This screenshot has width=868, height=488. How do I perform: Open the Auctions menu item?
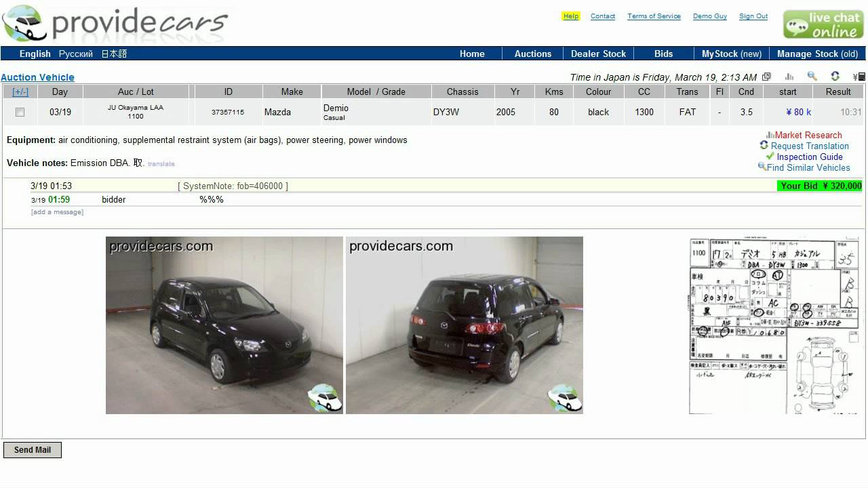coord(533,54)
